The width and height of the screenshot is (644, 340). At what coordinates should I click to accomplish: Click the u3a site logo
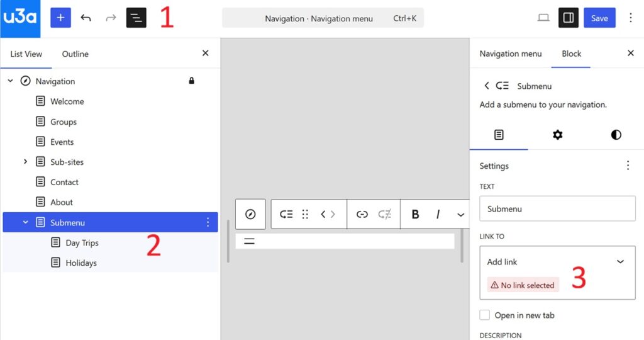pos(20,18)
